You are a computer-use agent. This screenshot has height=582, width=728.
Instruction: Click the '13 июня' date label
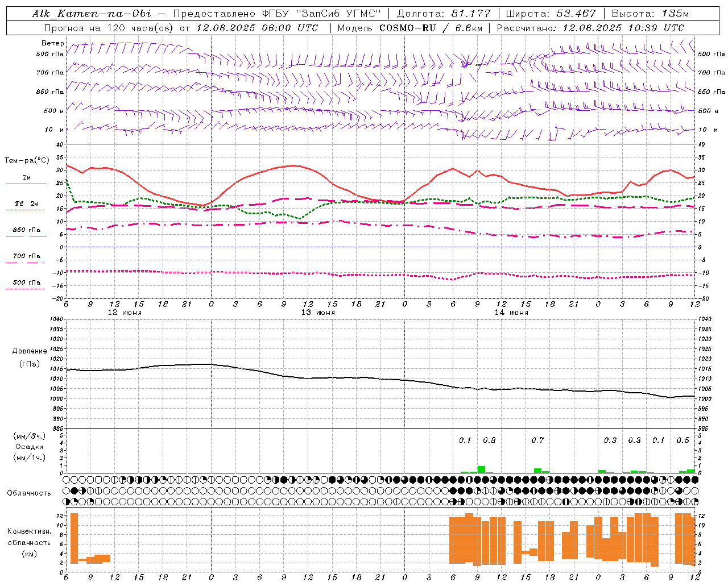coord(318,313)
